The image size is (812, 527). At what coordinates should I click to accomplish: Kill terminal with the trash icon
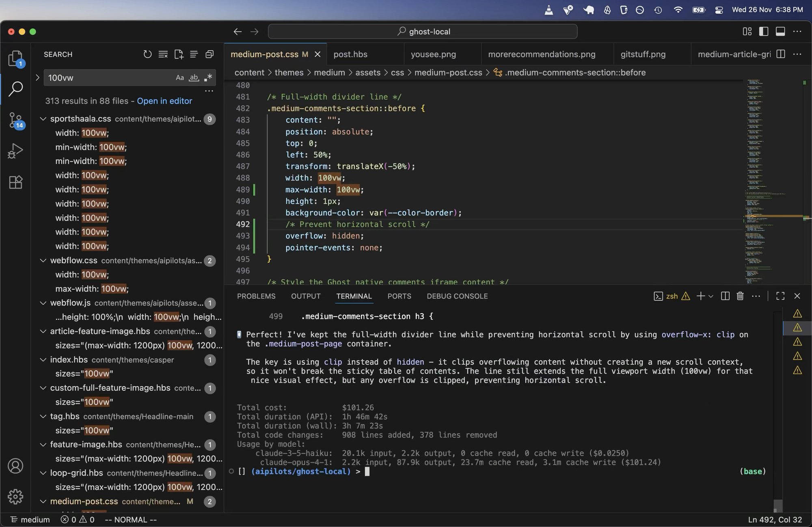point(740,296)
